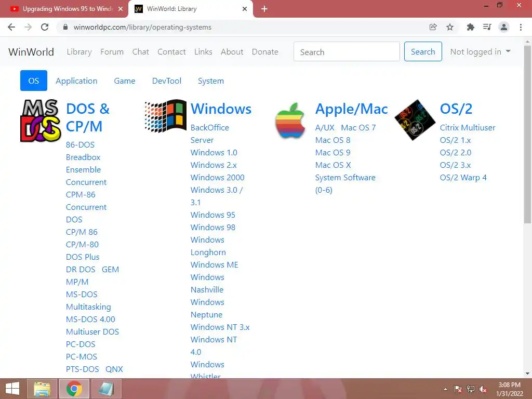Open a new tab with the plus button
The height and width of the screenshot is (399, 532).
pyautogui.click(x=264, y=9)
